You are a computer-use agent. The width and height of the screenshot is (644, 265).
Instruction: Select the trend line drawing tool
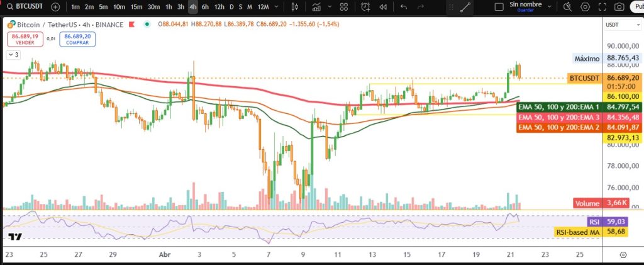pos(465,7)
